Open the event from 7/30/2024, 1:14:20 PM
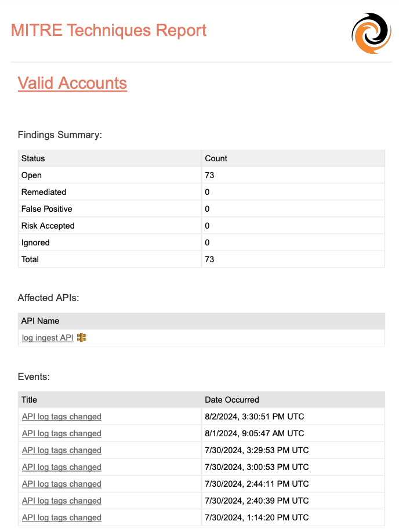Image resolution: width=399 pixels, height=532 pixels. pyautogui.click(x=61, y=517)
